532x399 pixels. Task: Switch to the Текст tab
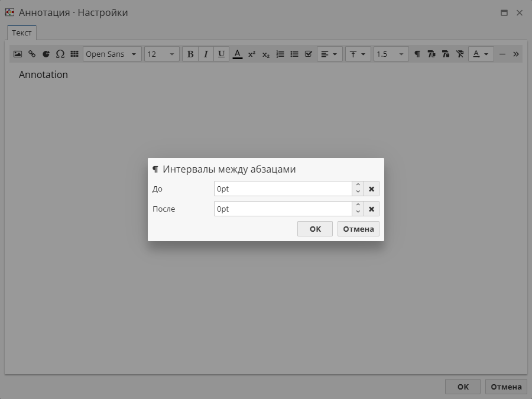(x=21, y=33)
